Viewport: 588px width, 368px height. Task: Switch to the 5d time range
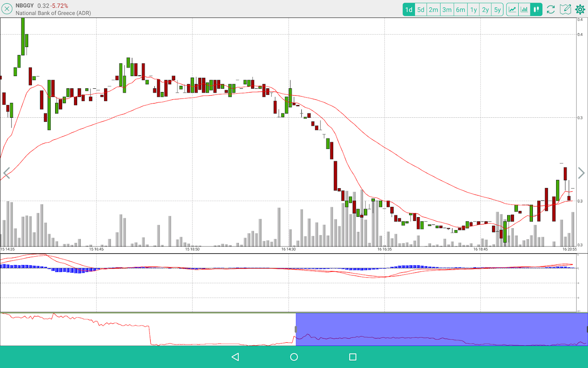[421, 9]
